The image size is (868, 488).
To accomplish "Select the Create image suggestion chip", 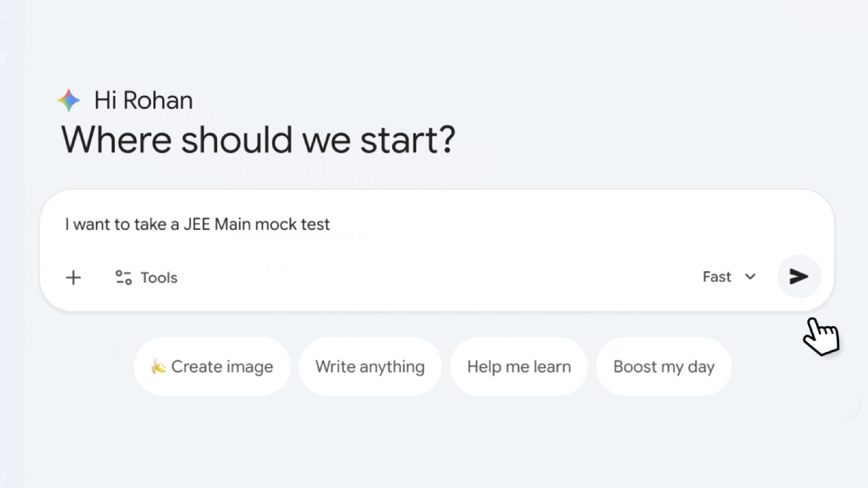I will [x=212, y=367].
